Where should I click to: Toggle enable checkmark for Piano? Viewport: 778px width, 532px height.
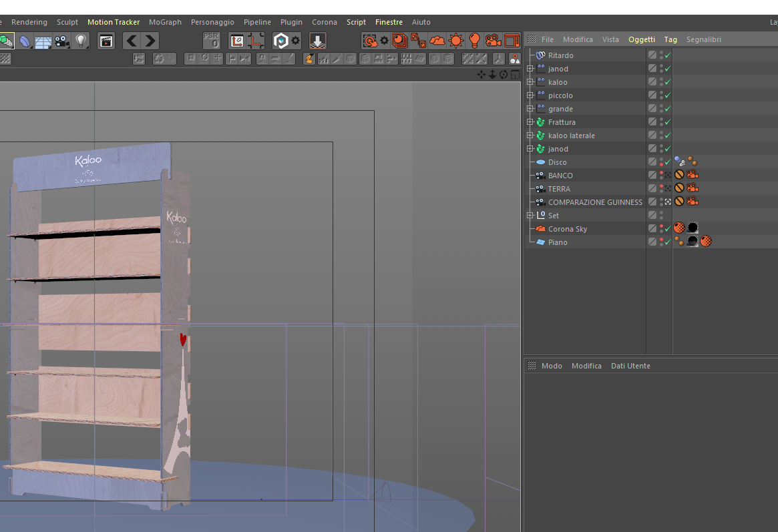(x=668, y=242)
